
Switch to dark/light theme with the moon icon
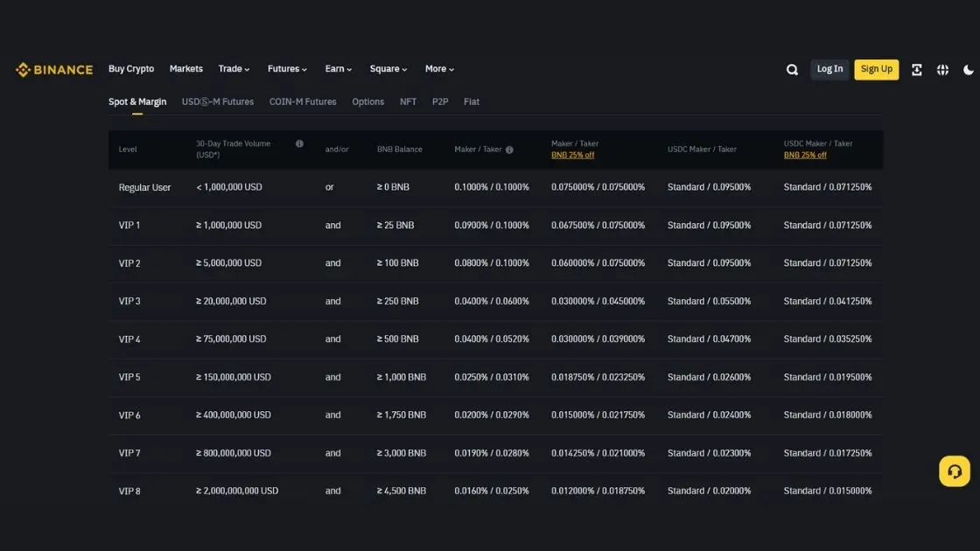click(969, 69)
